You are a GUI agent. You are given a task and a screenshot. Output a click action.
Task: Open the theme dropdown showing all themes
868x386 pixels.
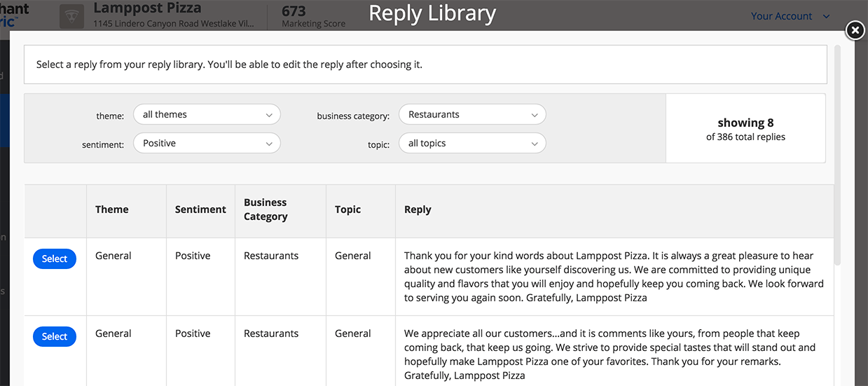[x=207, y=115]
